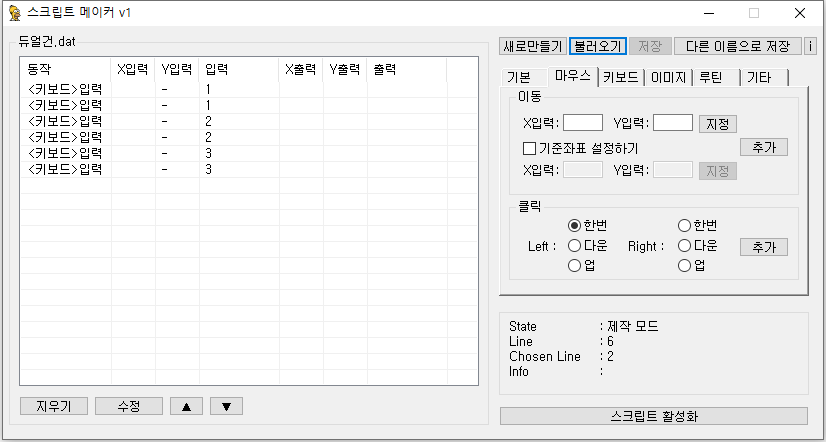Click 추가 button in the 클릭 group

[764, 247]
